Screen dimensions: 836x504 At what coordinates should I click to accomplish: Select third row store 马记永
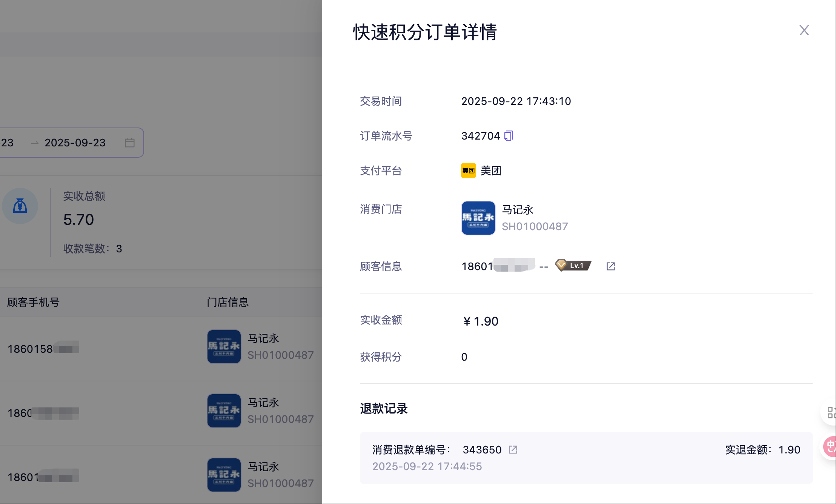click(263, 467)
